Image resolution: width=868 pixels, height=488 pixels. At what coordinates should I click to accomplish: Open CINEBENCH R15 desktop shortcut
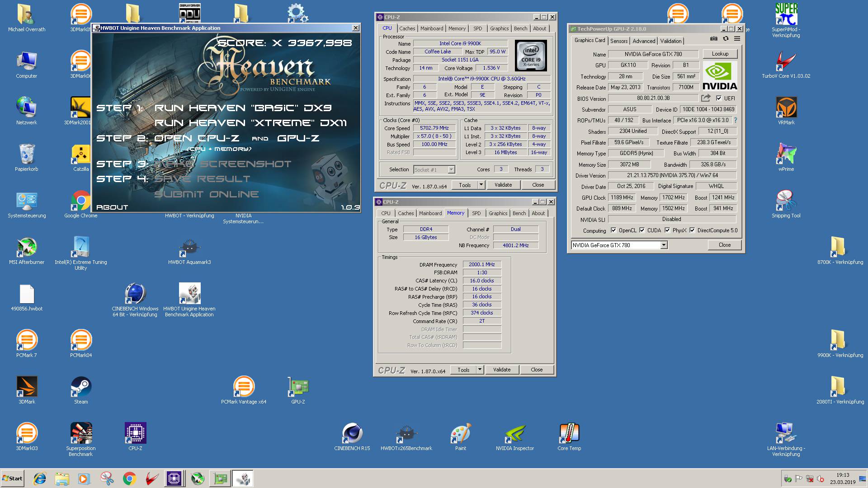click(352, 437)
